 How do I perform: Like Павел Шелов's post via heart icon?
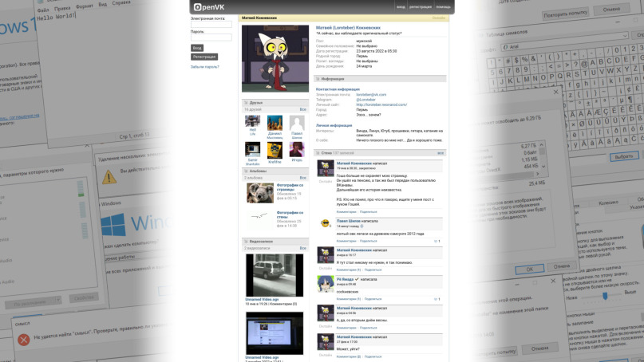point(436,241)
